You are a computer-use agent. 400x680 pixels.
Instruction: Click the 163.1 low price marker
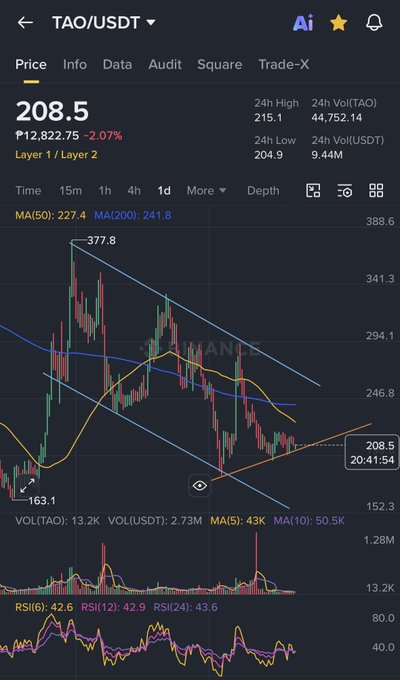[x=42, y=500]
